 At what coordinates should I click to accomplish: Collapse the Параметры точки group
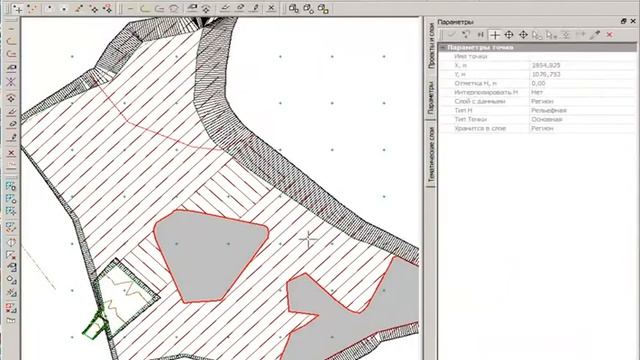(442, 48)
